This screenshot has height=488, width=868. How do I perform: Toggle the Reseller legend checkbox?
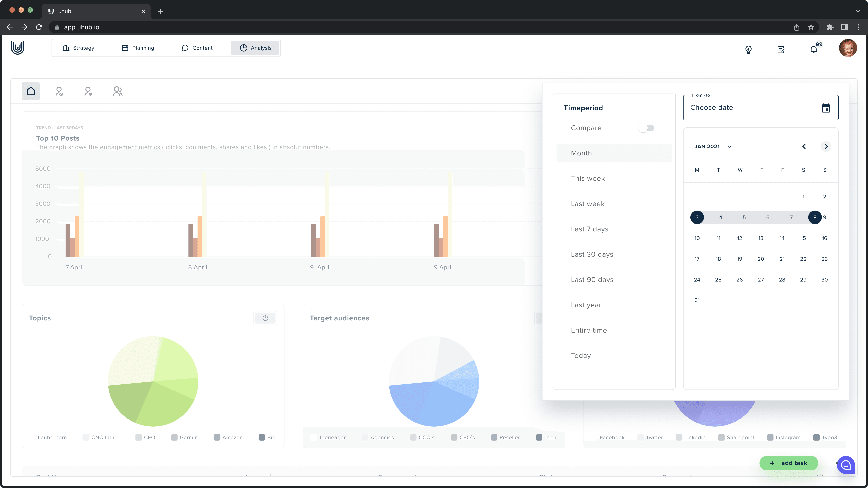494,438
